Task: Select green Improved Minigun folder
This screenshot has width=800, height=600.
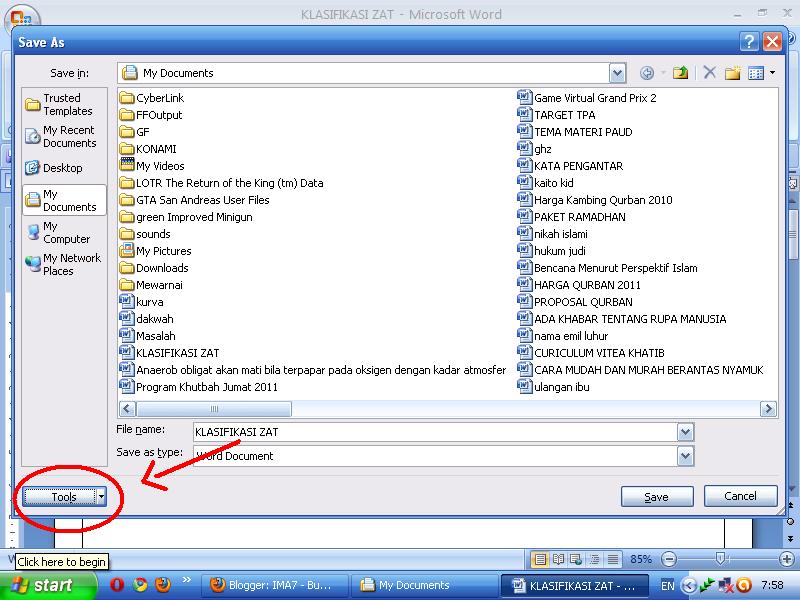Action: tap(186, 217)
